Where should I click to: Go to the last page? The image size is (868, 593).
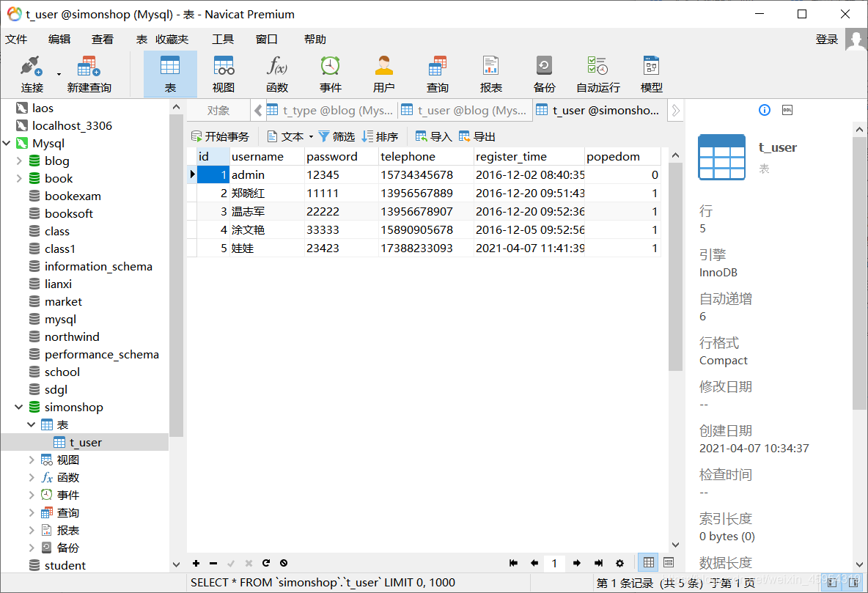(598, 563)
